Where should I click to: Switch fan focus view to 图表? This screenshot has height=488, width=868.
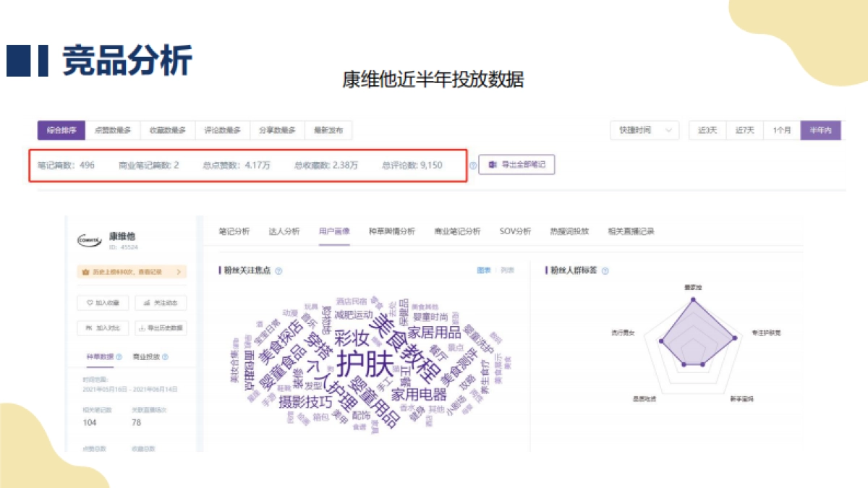[x=484, y=270]
